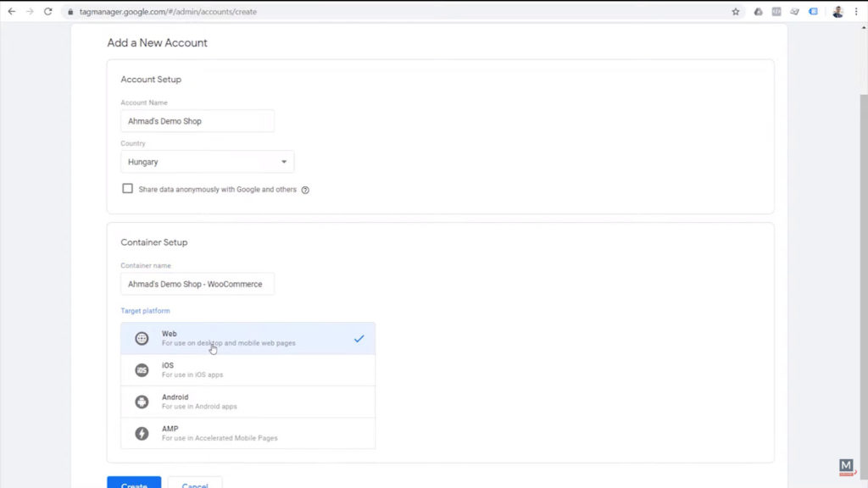
Task: Click the grid-style extension icon in the toolbar
Action: pos(776,11)
